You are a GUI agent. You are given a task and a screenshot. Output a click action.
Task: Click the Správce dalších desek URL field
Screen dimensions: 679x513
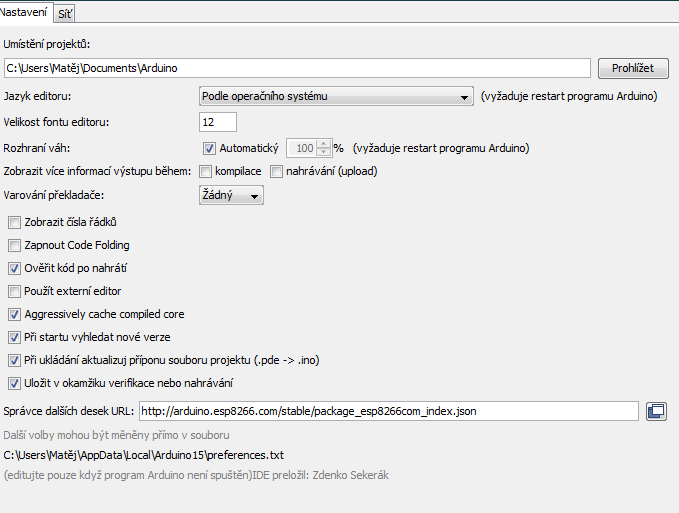point(387,410)
